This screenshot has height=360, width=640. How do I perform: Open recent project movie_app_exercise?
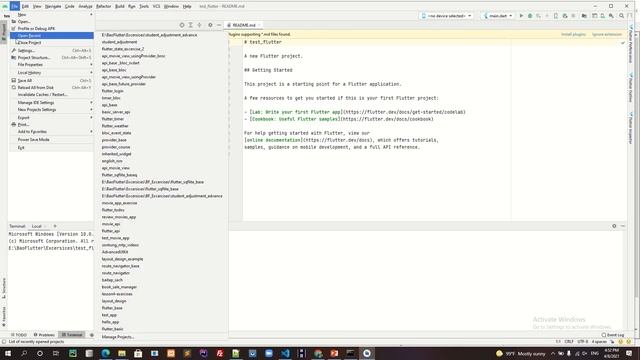(x=162, y=203)
